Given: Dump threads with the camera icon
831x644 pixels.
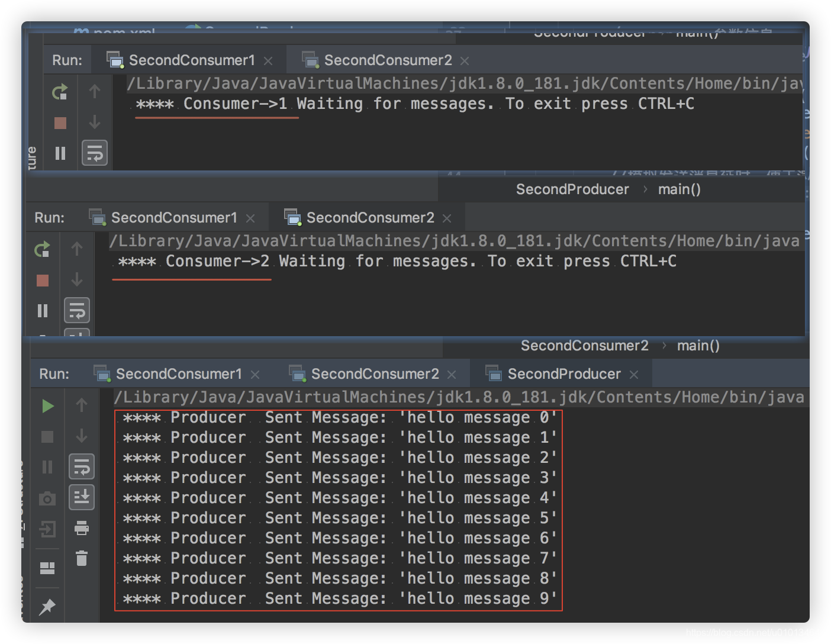Looking at the screenshot, I should [x=47, y=499].
